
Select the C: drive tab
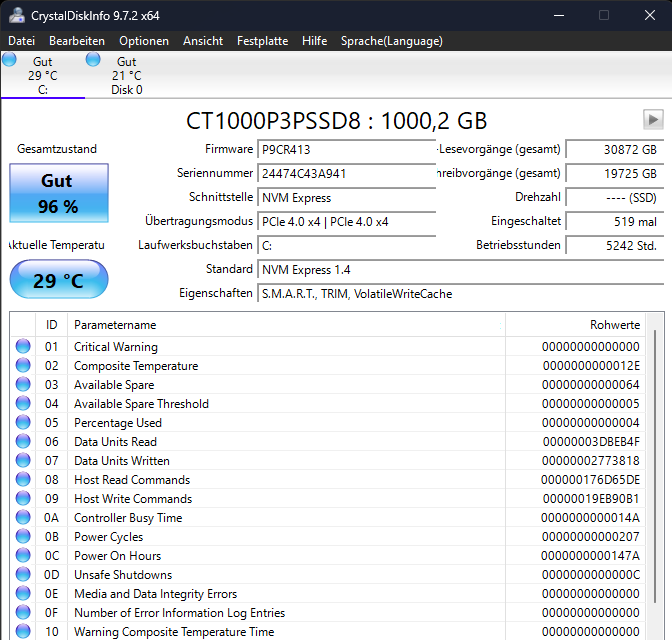(x=43, y=75)
